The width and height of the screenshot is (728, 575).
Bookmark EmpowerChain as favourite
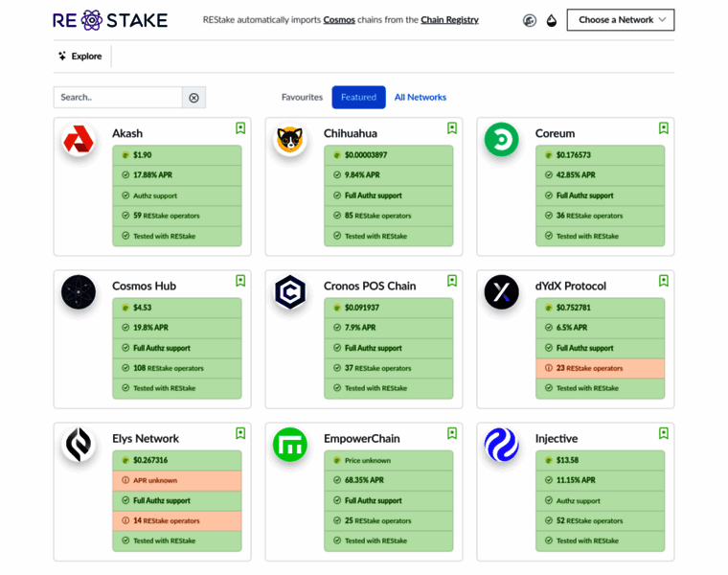(452, 433)
